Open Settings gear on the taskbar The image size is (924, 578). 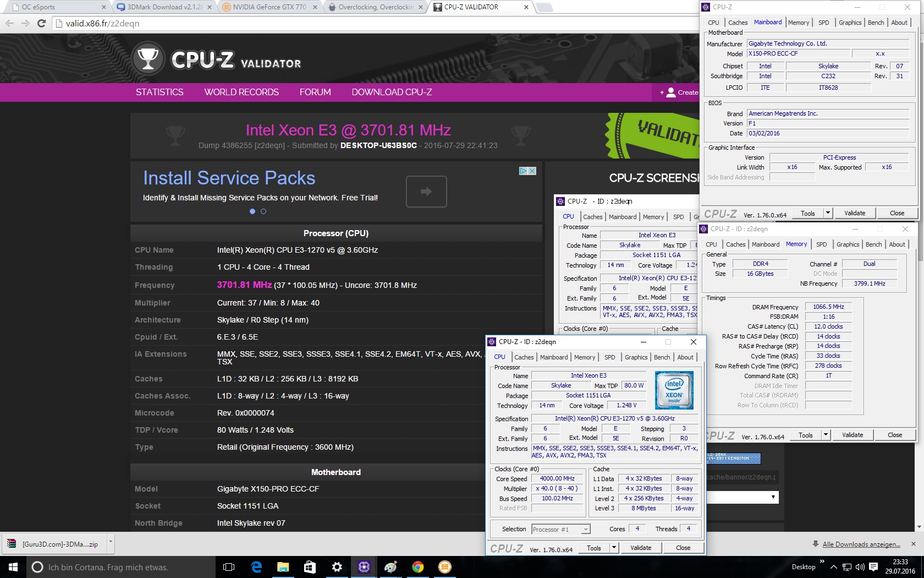(337, 567)
